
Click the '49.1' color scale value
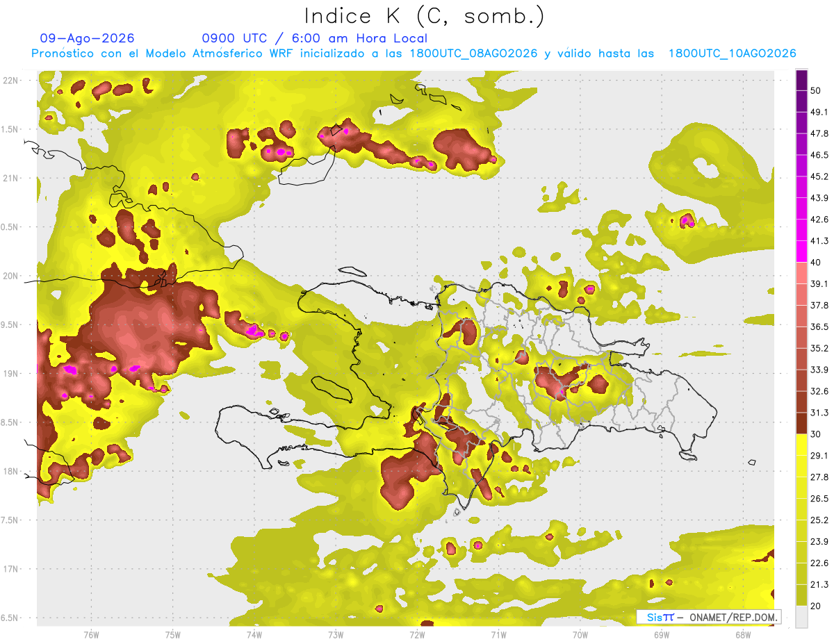819,112
